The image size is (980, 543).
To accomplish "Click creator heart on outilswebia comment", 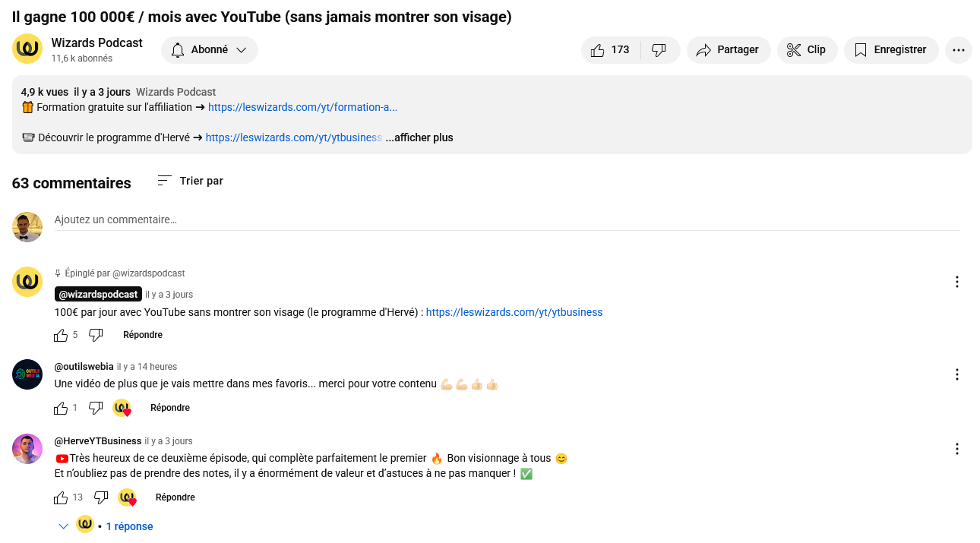I will (122, 408).
